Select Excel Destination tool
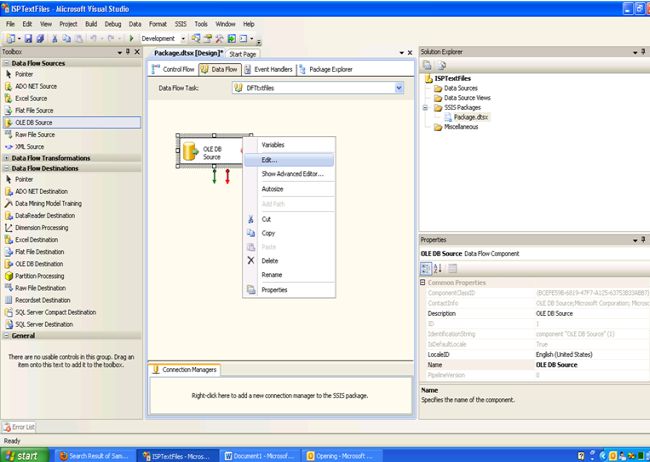650x462 pixels. (x=36, y=239)
